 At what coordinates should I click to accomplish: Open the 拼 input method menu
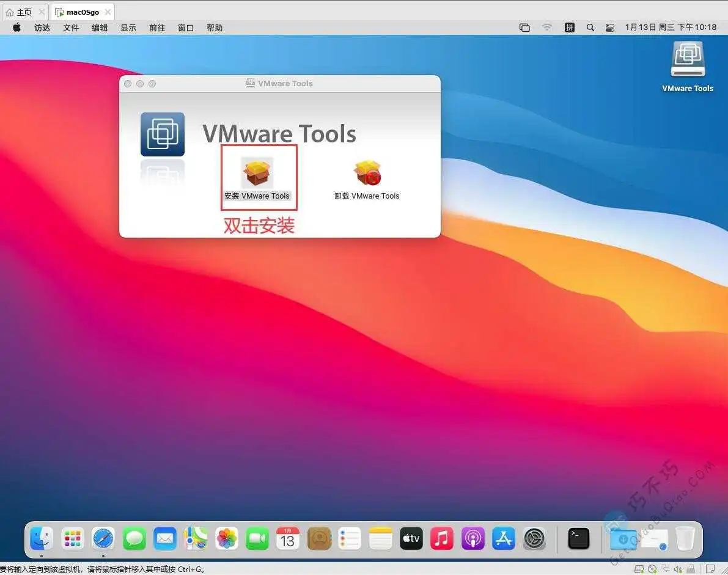(569, 27)
